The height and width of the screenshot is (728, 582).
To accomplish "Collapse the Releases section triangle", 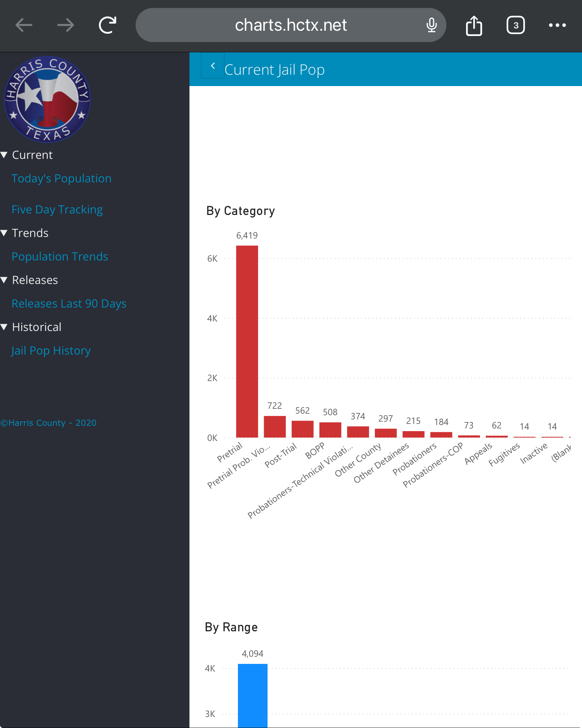I will (5, 280).
